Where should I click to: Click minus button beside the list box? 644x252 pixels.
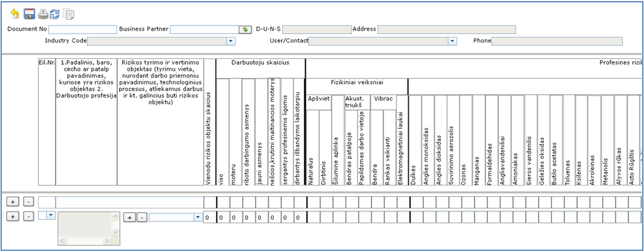[x=141, y=217]
